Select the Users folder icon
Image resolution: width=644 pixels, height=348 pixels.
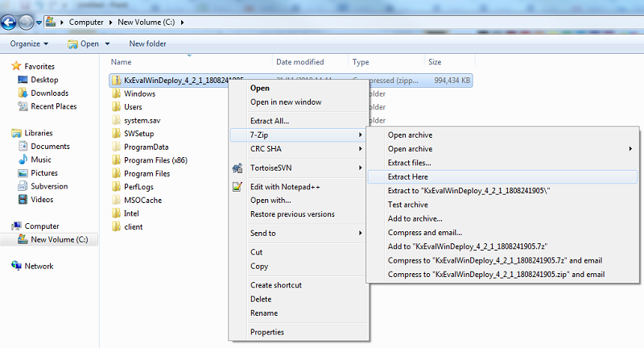tap(117, 107)
